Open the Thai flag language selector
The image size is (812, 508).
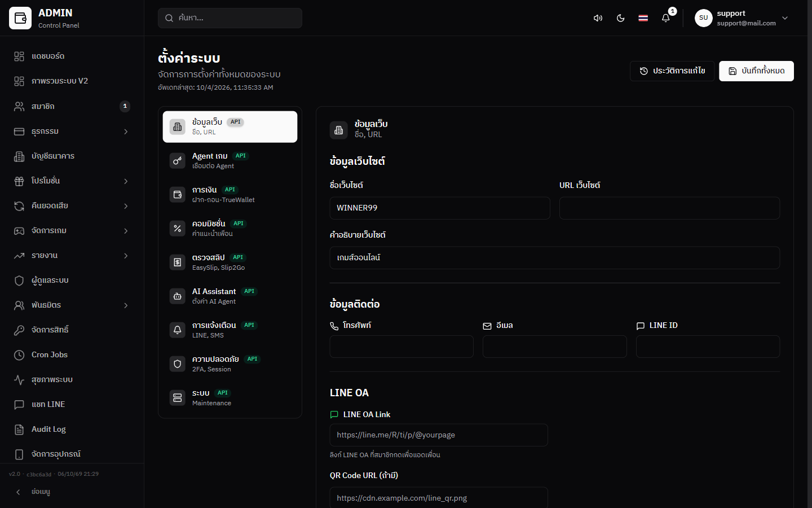pos(643,18)
